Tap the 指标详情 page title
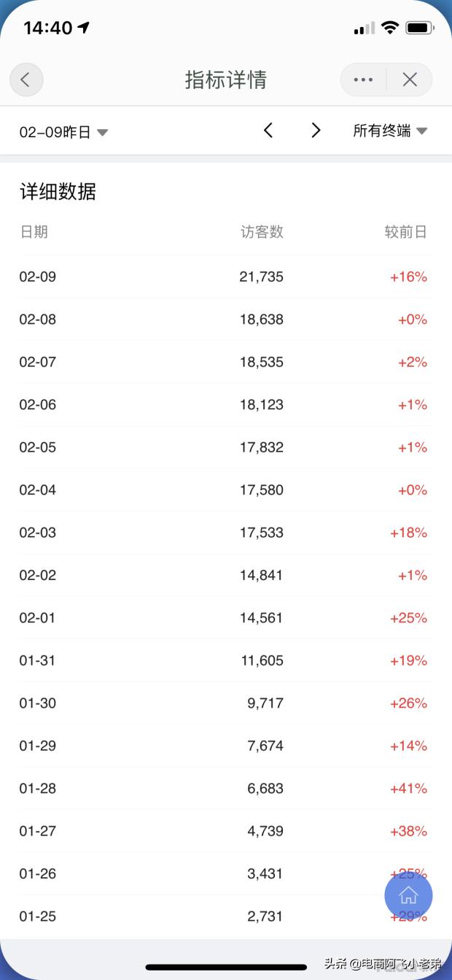The image size is (452, 980). coord(225,80)
